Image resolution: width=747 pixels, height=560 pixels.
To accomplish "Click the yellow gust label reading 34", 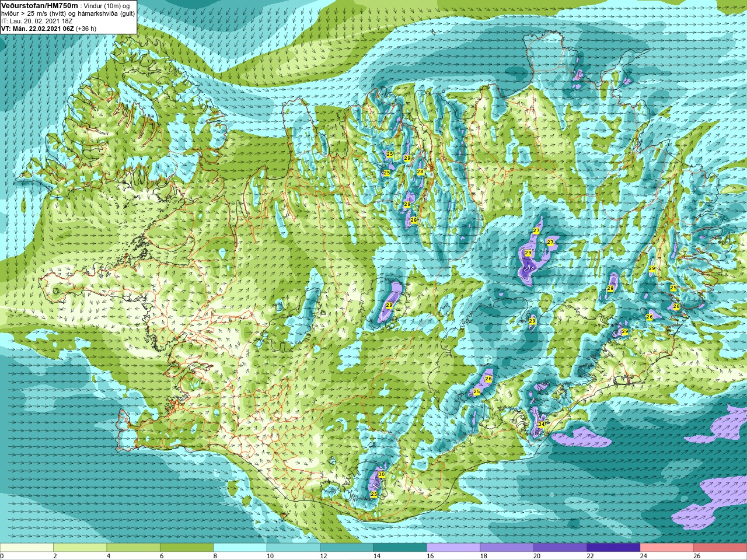I will [x=542, y=424].
